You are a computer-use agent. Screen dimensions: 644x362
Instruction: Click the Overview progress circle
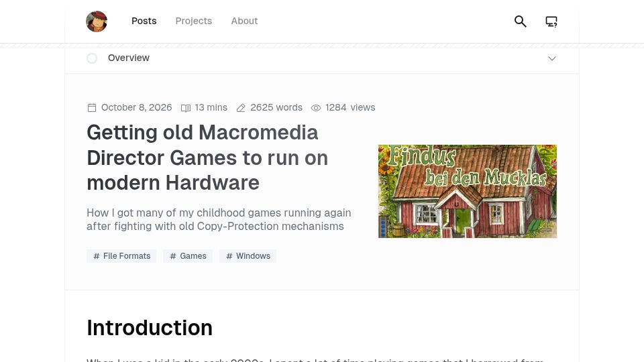[92, 58]
